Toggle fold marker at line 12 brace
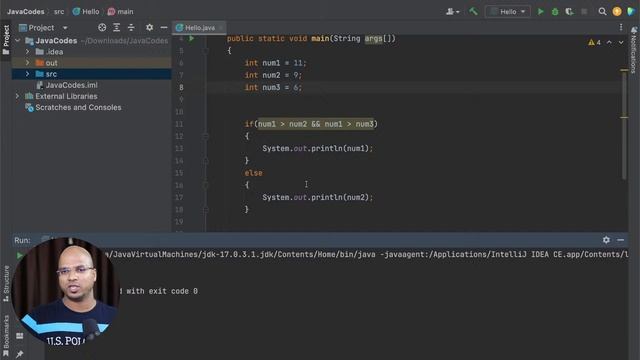The height and width of the screenshot is (360, 640). click(205, 136)
